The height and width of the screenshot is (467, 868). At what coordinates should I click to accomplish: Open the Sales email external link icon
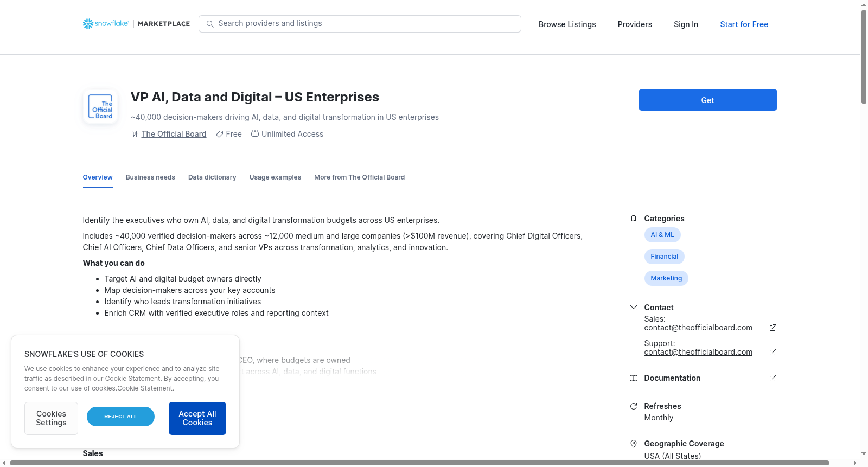coord(773,328)
